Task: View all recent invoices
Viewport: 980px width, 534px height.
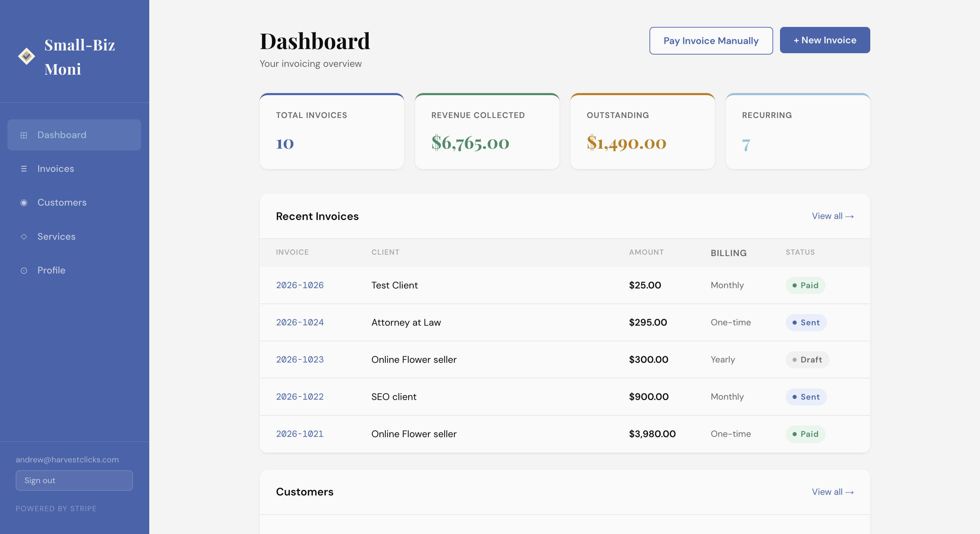Action: (832, 216)
